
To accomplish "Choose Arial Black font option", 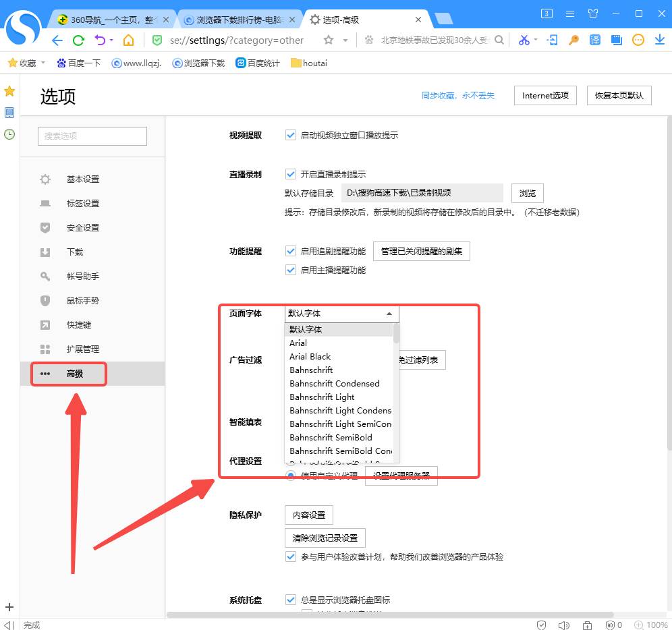I will click(x=339, y=357).
